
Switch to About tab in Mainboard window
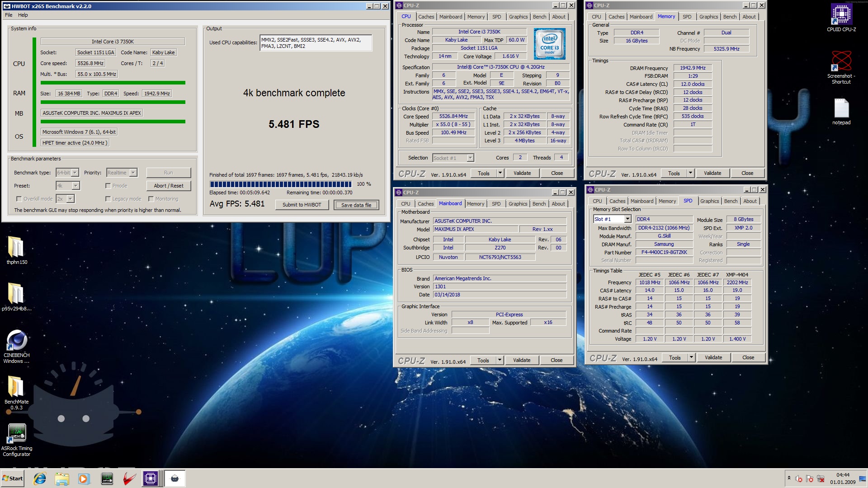pyautogui.click(x=558, y=204)
